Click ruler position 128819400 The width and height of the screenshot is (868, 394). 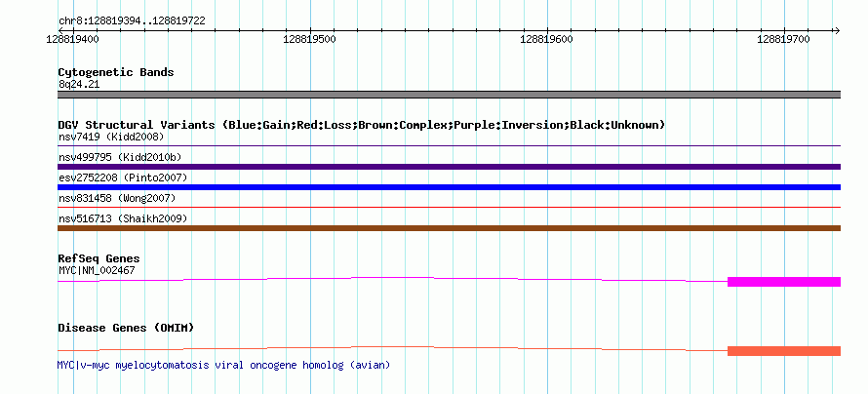[72, 39]
